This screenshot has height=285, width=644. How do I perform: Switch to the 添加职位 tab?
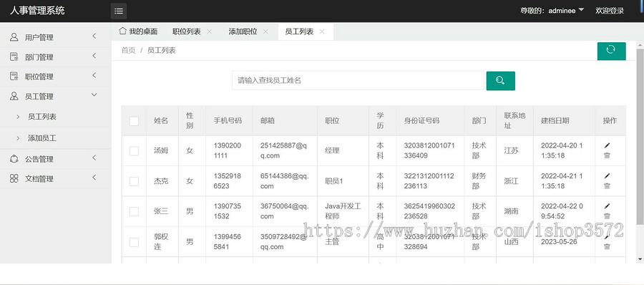coord(243,32)
